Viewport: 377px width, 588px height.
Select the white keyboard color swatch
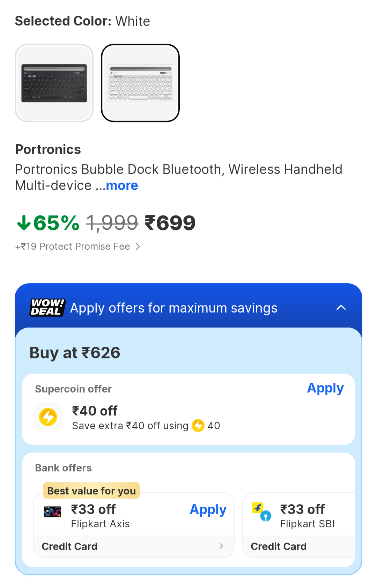[140, 83]
